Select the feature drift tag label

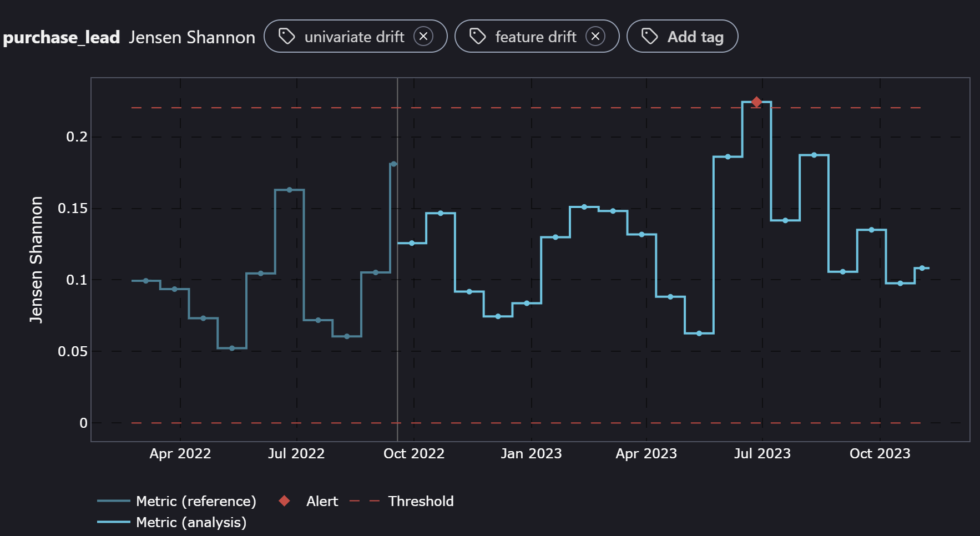[536, 37]
